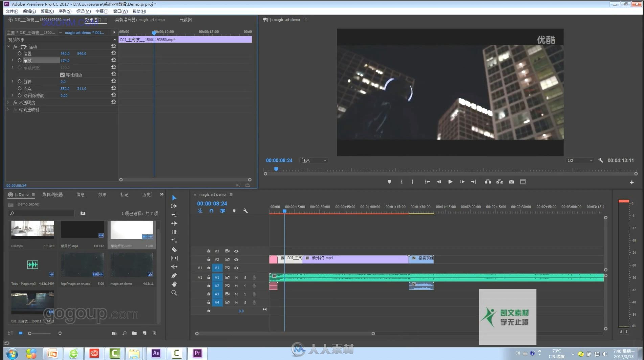Go to Out point in Program monitor
644x360 pixels.
(x=474, y=182)
